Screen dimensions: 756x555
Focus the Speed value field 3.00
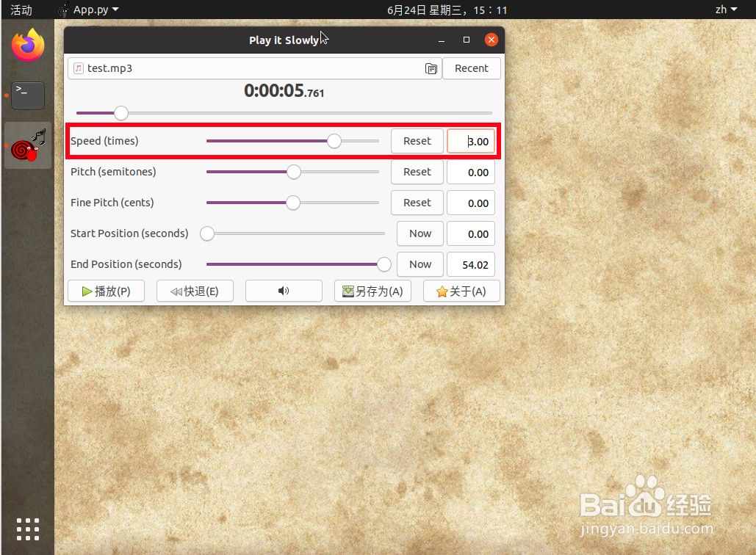(471, 141)
